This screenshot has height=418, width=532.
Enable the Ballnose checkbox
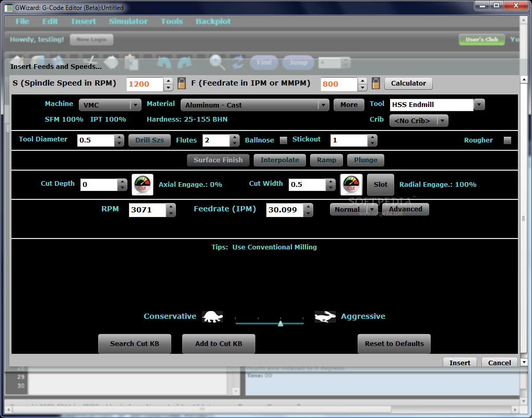[x=283, y=140]
